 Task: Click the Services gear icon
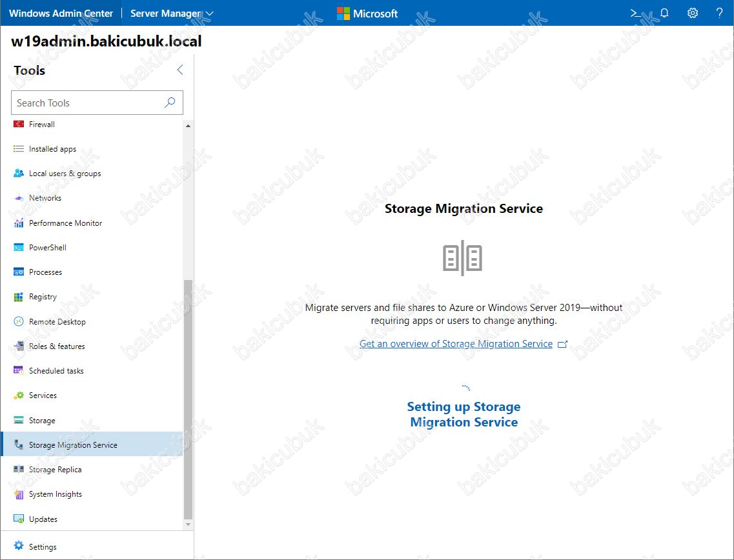[x=19, y=395]
